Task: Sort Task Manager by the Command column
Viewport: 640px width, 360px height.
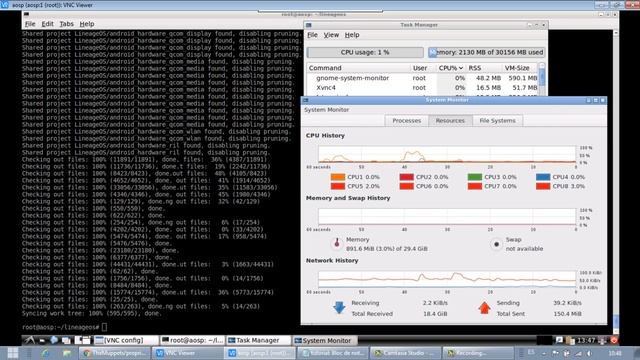Action: point(358,68)
